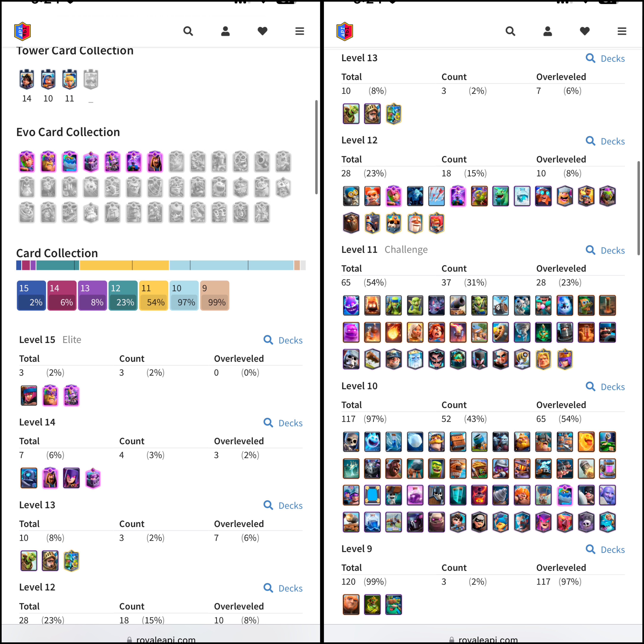Select the Golden Knight card under Level 11
Viewport: 644px width, 644px height.
[x=543, y=359]
